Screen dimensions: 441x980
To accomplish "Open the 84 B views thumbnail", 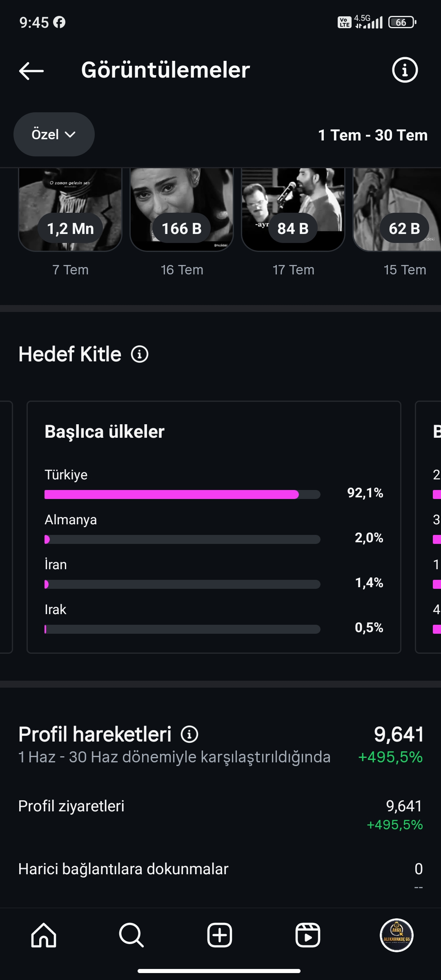I will click(293, 209).
